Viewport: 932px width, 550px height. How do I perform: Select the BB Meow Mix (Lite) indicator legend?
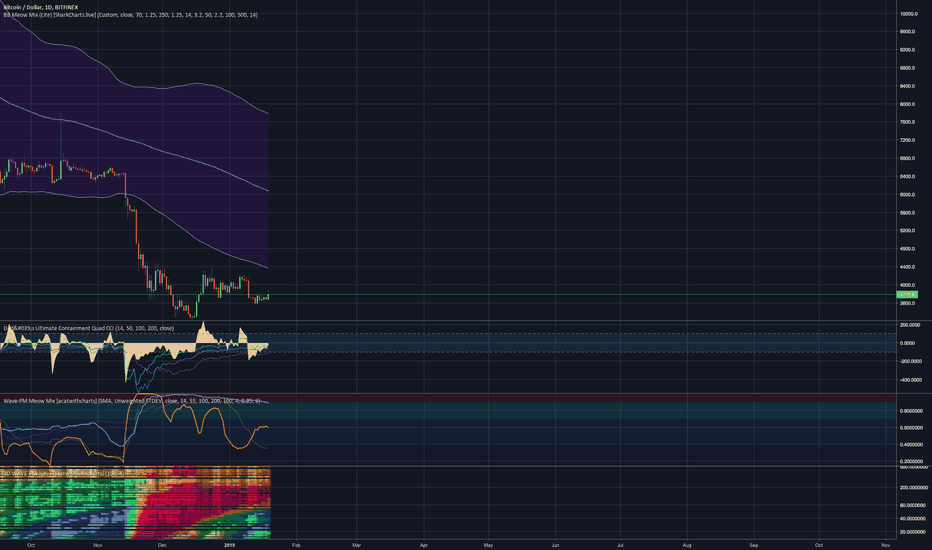tap(130, 15)
